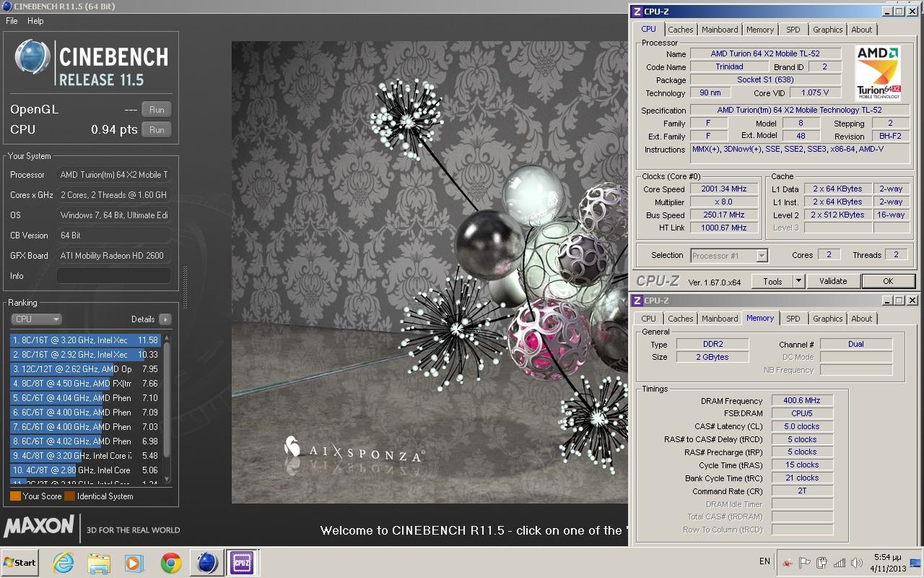924x578 pixels.
Task: Open the Help menu in Cinebench
Action: [x=35, y=21]
